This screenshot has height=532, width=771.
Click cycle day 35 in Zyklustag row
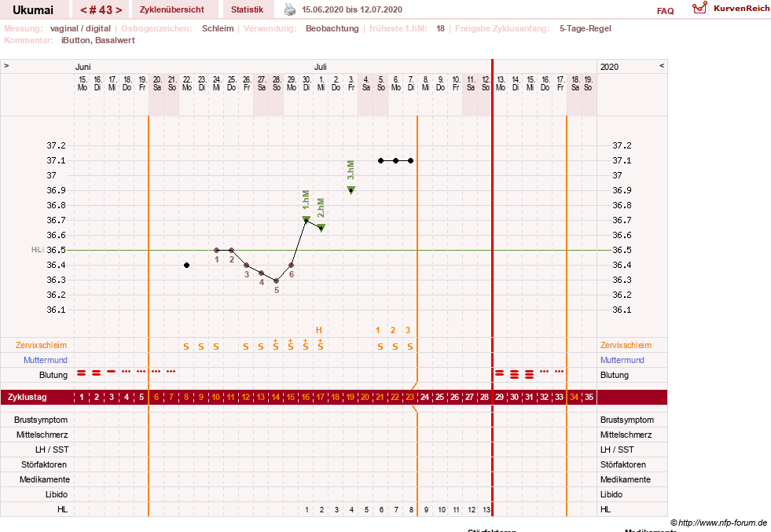(x=589, y=397)
